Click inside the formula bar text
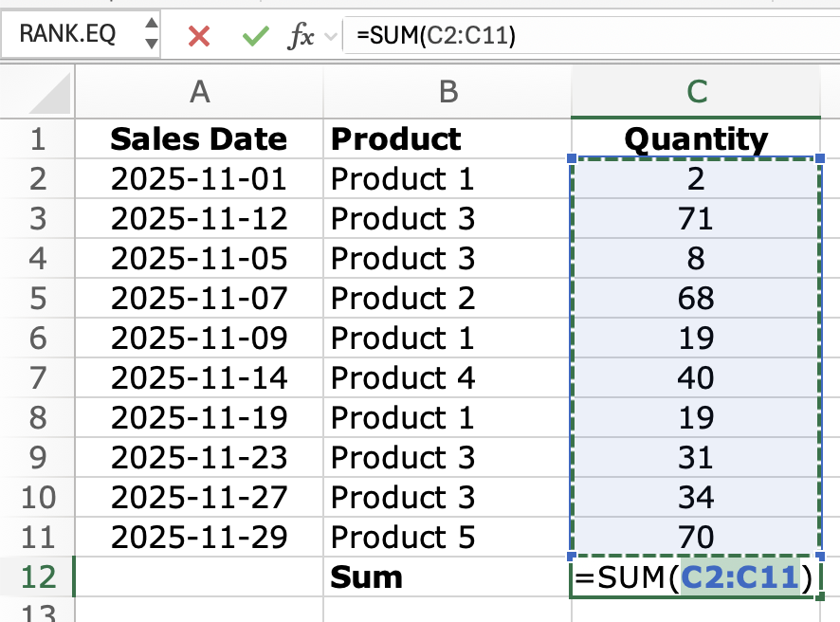Viewport: 840px width, 622px height. click(x=569, y=36)
